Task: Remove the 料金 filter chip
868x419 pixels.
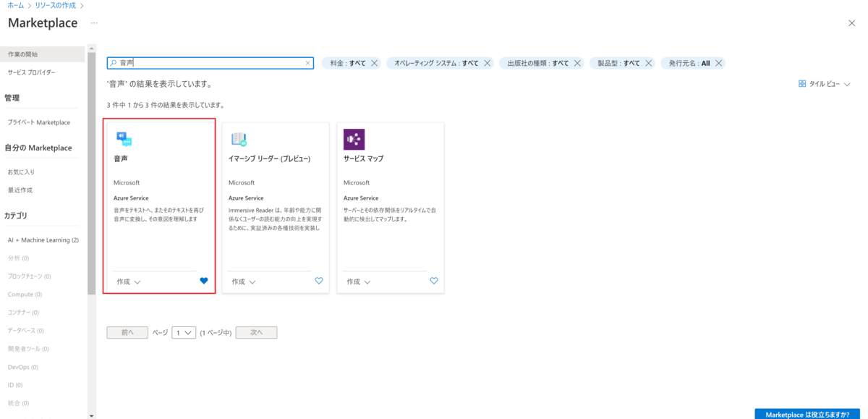Action: pyautogui.click(x=374, y=63)
